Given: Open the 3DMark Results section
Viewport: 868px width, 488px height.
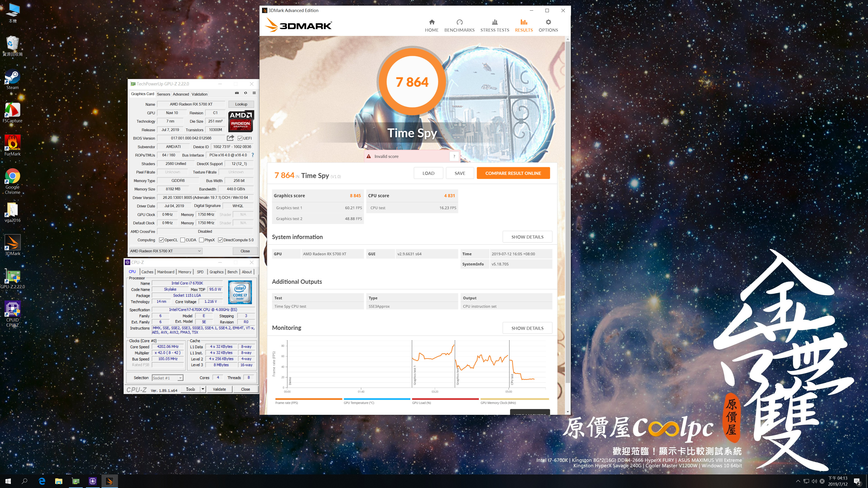Looking at the screenshot, I should 524,26.
